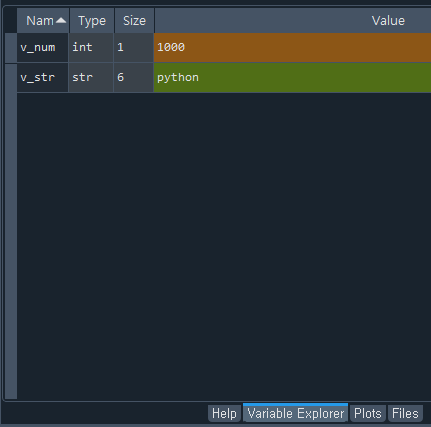This screenshot has width=431, height=427.
Task: Click the Size column header
Action: (x=134, y=21)
